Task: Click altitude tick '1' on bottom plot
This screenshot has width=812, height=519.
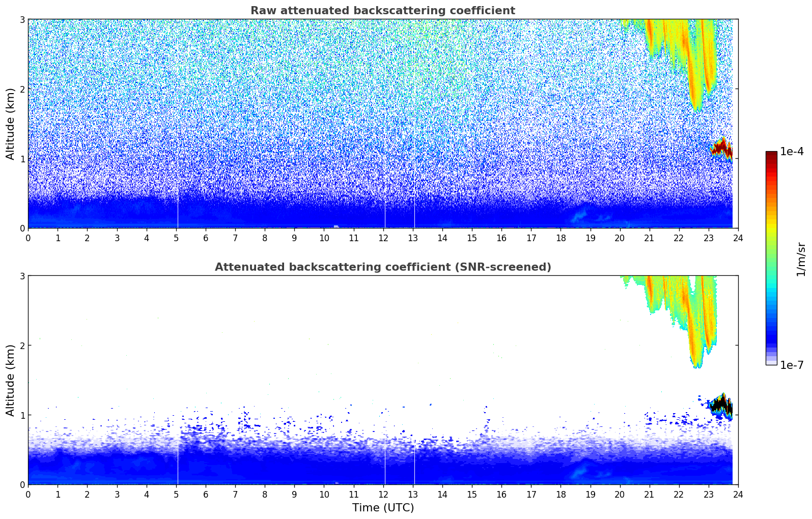Action: (x=22, y=415)
